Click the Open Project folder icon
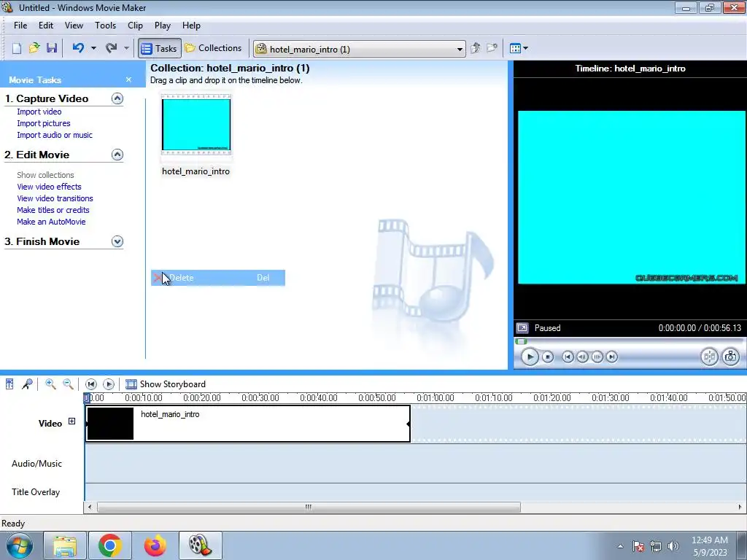Screen dimensions: 747x560 click(x=34, y=48)
